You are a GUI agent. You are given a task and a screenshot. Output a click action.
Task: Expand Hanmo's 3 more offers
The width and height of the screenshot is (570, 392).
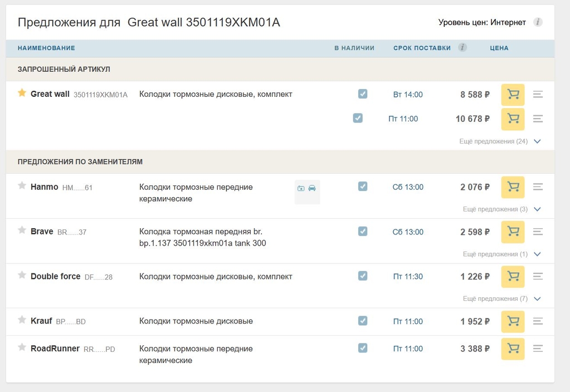click(x=501, y=209)
